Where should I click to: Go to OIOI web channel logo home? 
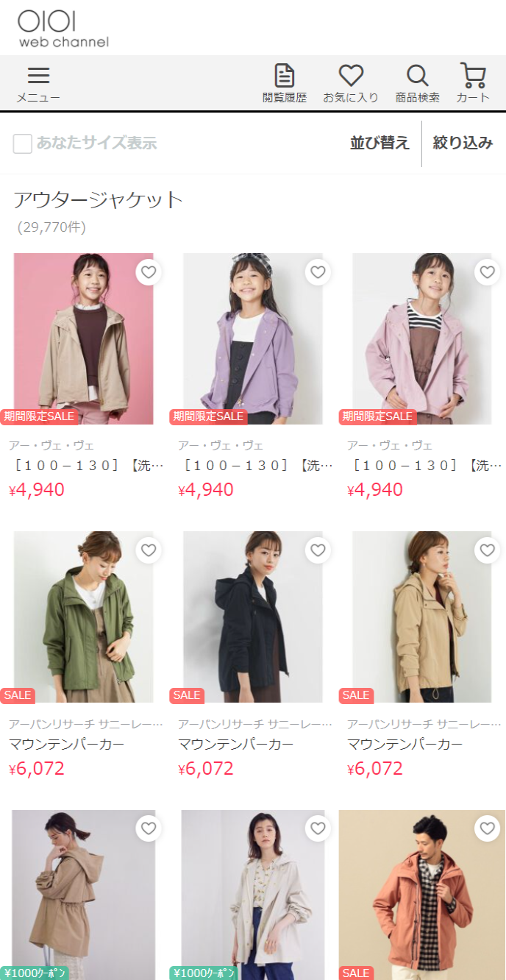tap(63, 29)
